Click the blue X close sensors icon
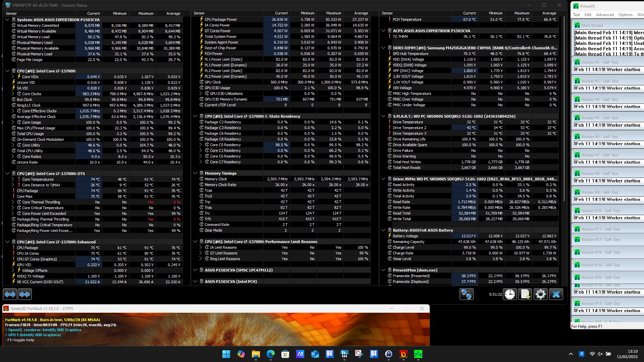This screenshot has height=362, width=644. click(x=556, y=294)
